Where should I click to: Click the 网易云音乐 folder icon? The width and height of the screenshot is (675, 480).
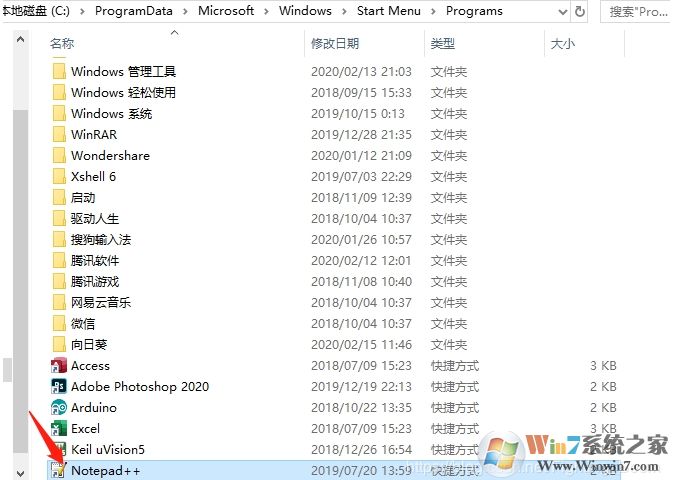click(59, 303)
